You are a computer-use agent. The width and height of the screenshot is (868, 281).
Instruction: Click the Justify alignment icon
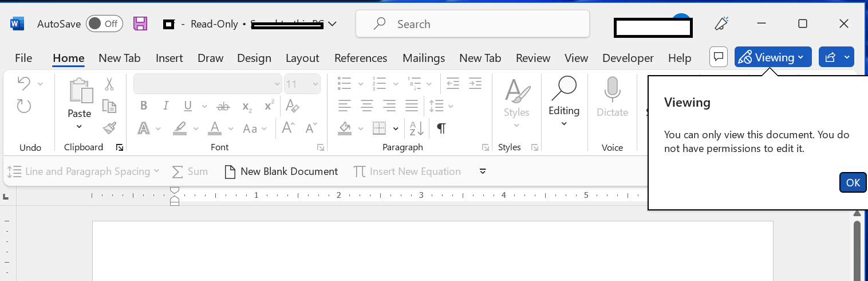click(412, 106)
